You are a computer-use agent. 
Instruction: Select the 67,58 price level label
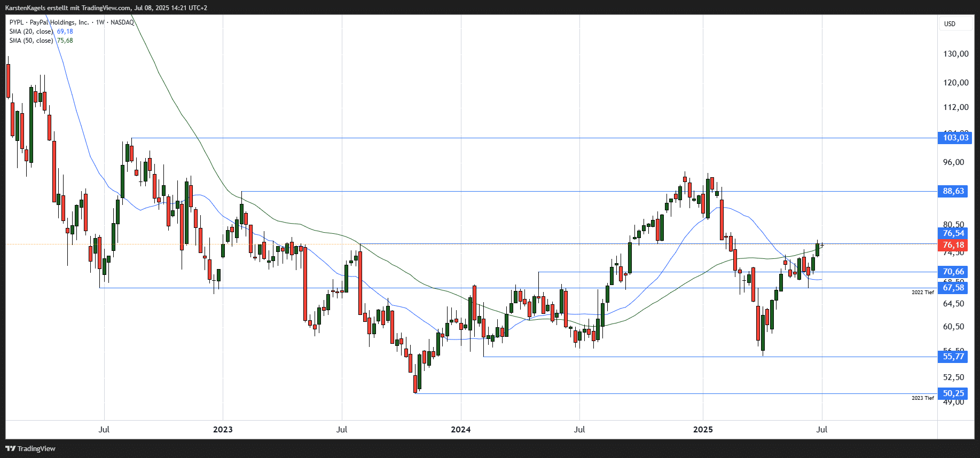pos(953,288)
